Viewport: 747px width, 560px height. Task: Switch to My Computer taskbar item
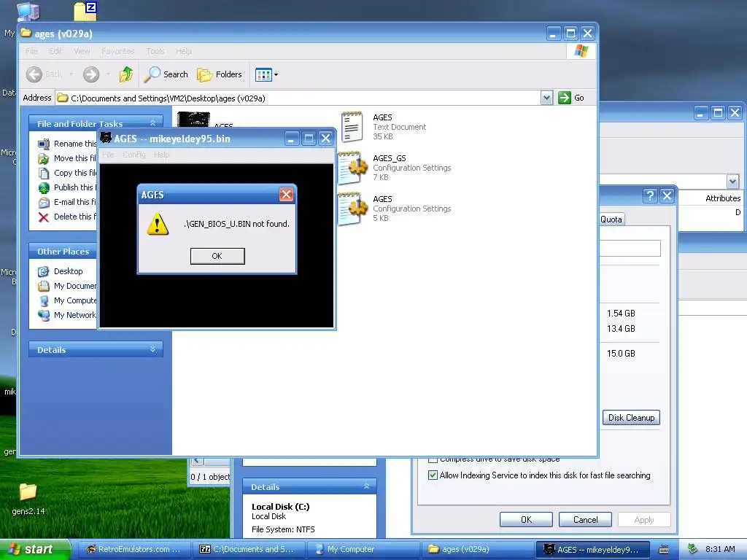364,549
